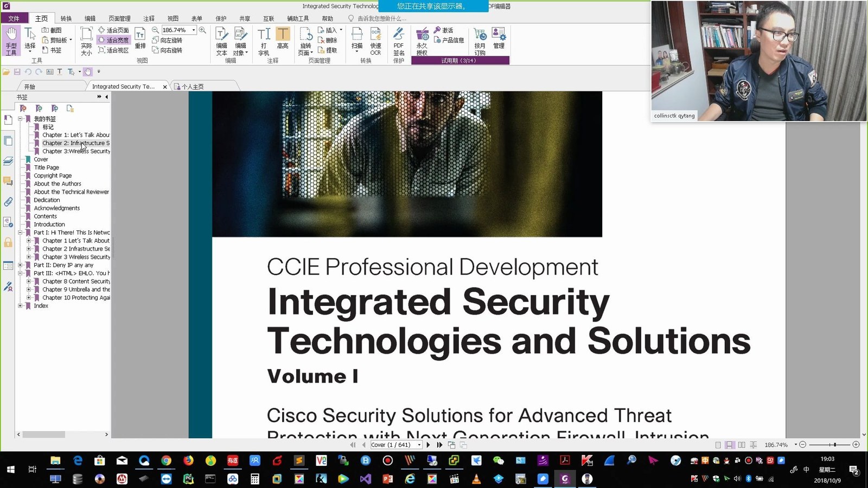The image size is (868, 488).
Task: Click the Scan (扫描) icon
Action: tap(357, 38)
